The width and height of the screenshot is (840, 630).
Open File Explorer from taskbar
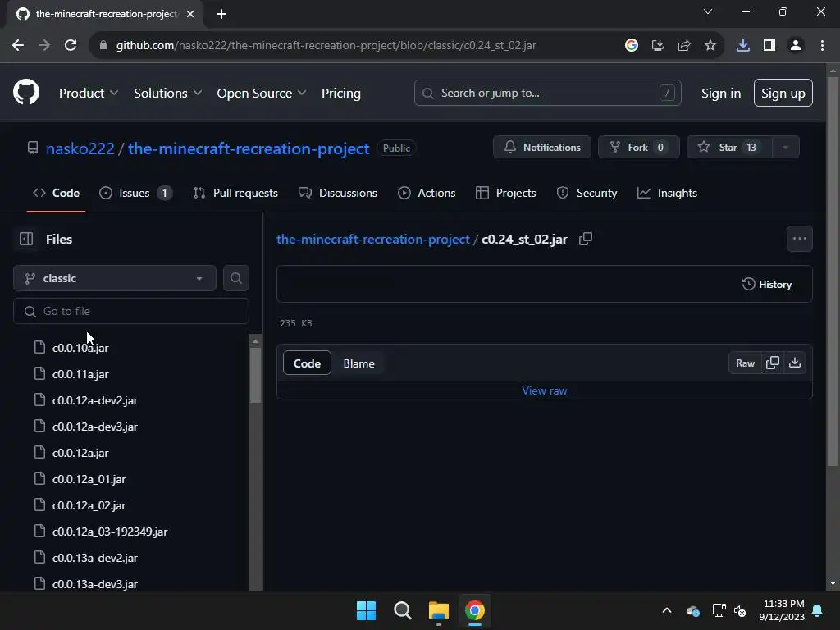tap(439, 610)
